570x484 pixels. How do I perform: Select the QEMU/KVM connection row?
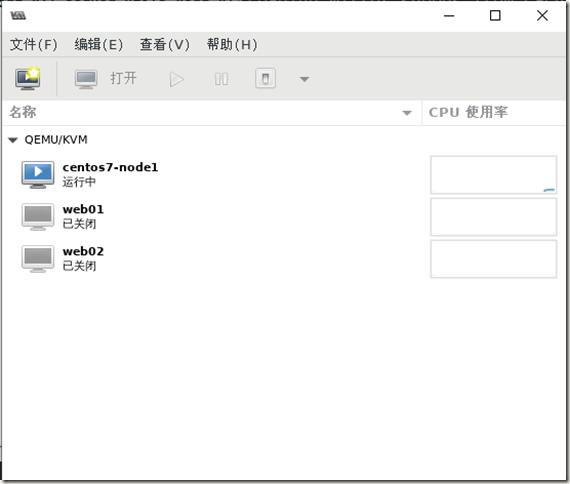284,140
